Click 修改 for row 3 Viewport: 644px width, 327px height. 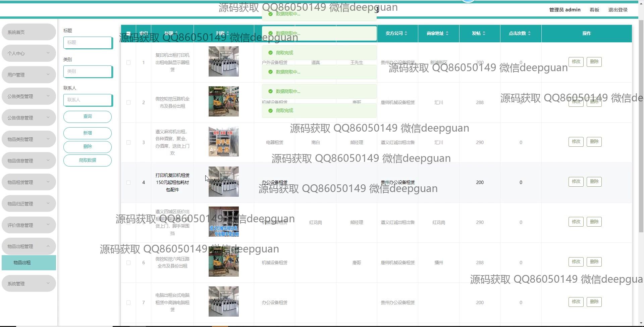tap(576, 142)
